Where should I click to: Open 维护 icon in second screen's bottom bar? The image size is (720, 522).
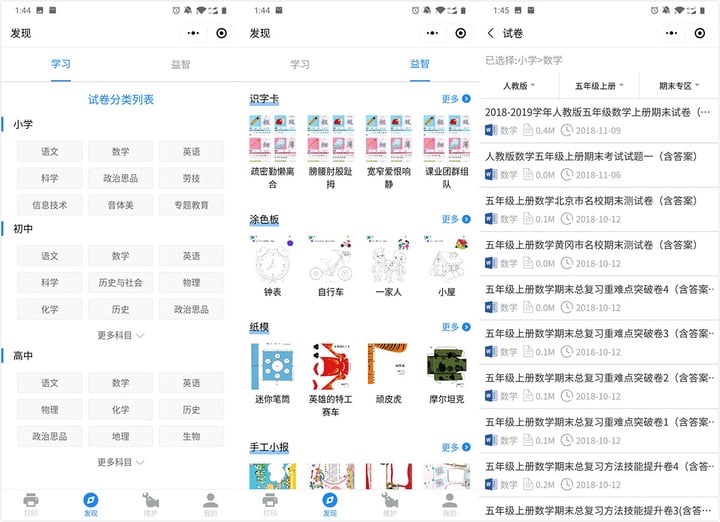coord(390,500)
